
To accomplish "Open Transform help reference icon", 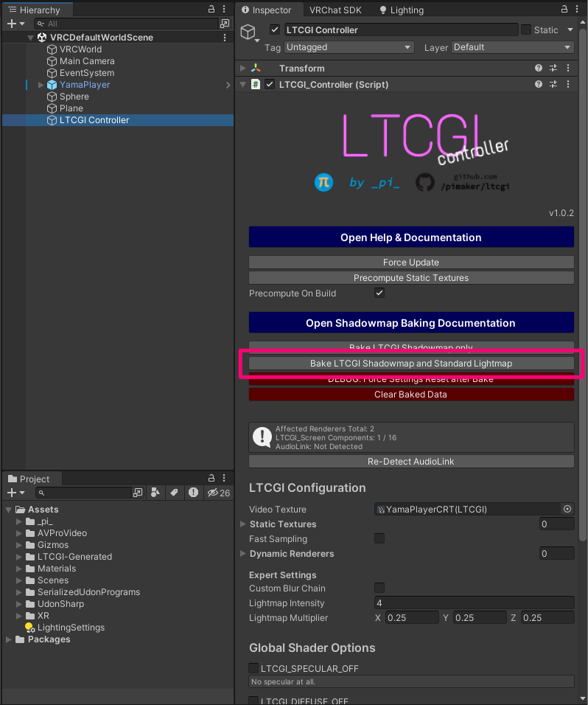I will point(539,68).
